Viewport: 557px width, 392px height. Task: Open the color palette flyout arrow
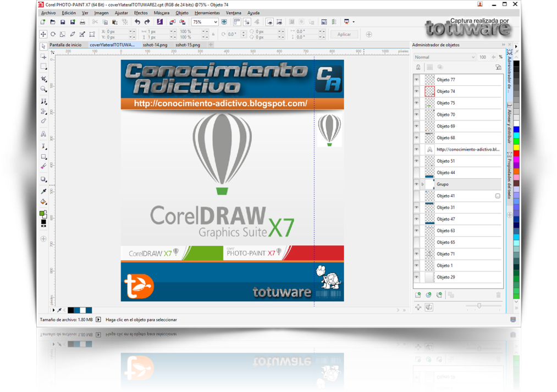click(516, 47)
